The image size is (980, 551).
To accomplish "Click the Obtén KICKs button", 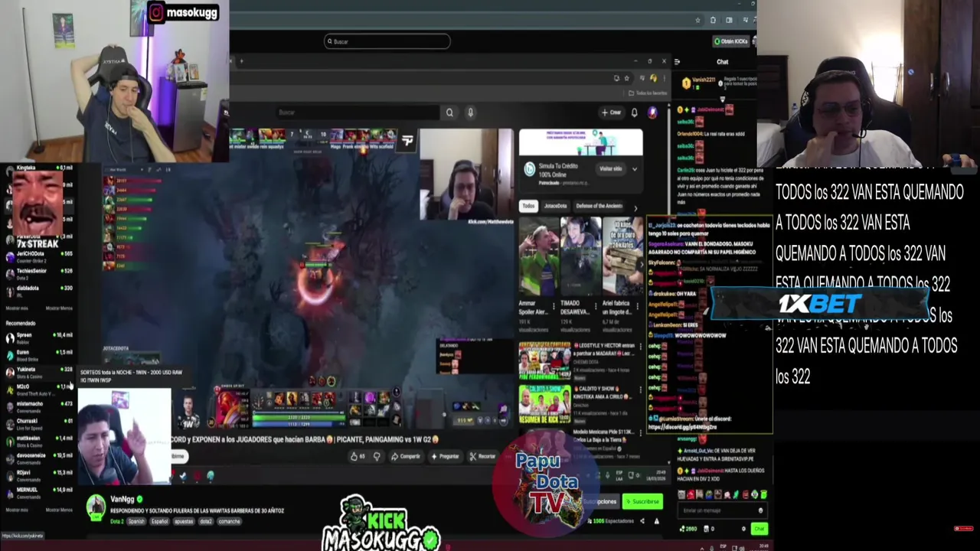I will 731,41.
